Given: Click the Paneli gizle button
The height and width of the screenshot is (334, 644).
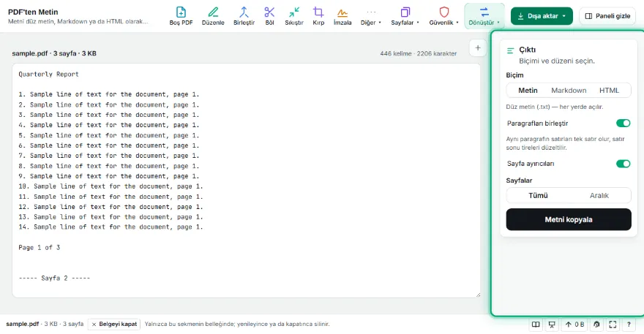Looking at the screenshot, I should tap(607, 16).
